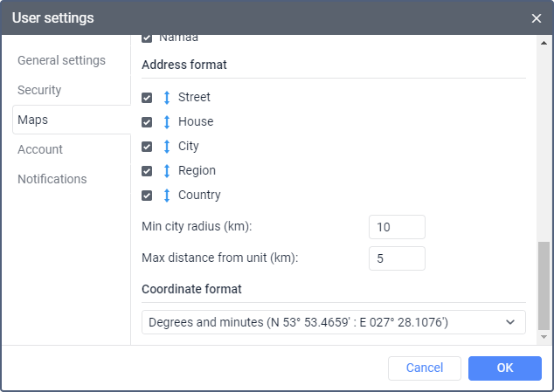Switch to the General settings tab
Image resolution: width=554 pixels, height=392 pixels.
coord(62,60)
